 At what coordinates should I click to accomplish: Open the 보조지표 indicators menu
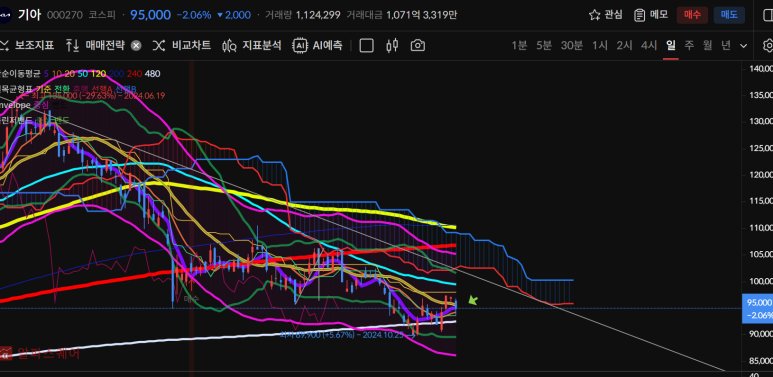click(27, 46)
